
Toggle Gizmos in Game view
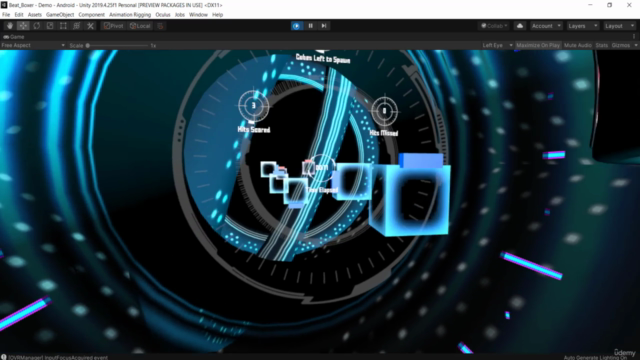(x=621, y=45)
